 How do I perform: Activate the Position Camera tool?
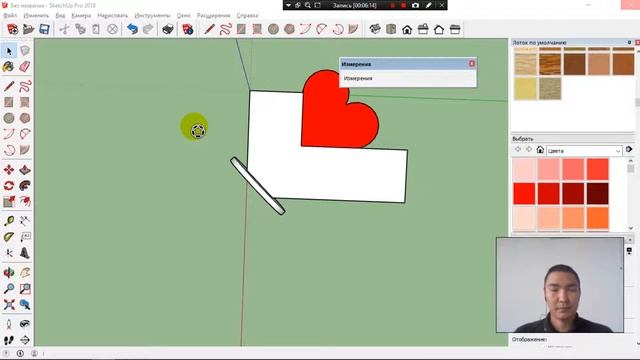9,324
